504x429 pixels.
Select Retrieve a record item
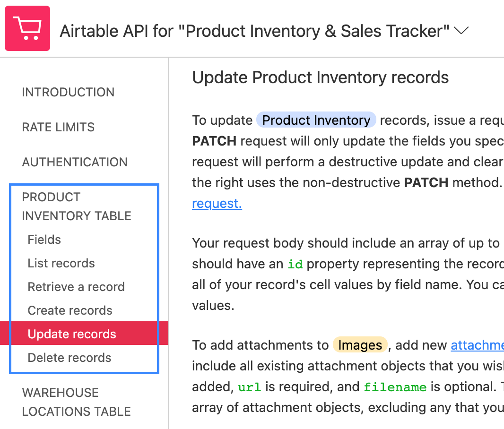76,287
